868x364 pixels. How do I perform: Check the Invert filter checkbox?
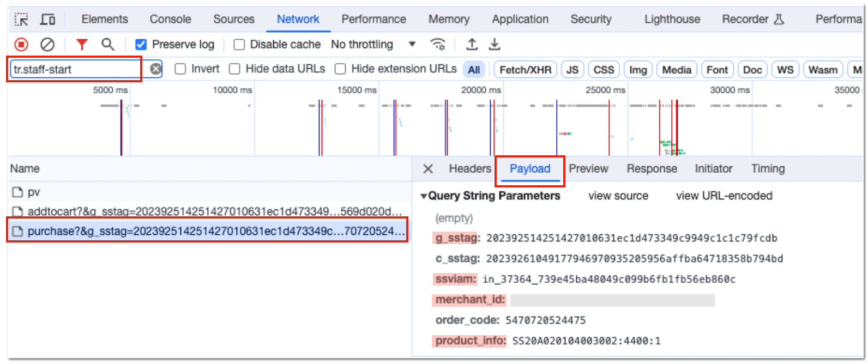point(180,69)
